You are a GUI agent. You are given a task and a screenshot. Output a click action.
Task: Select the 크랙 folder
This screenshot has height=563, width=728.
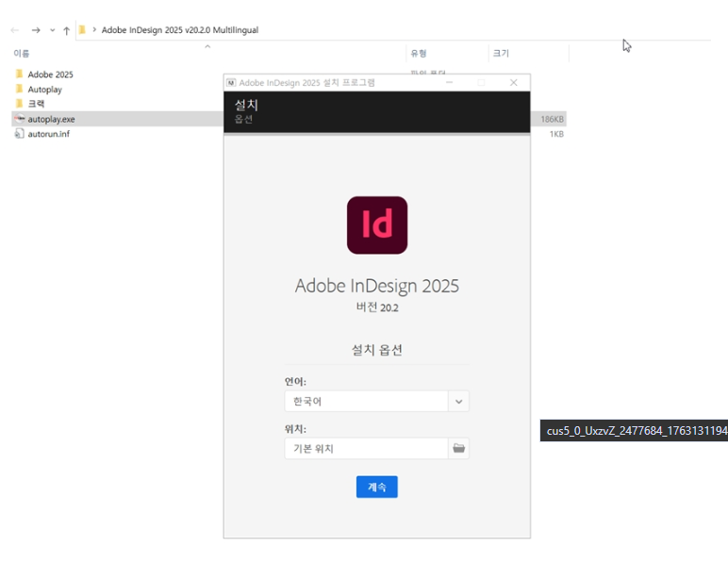pyautogui.click(x=36, y=104)
